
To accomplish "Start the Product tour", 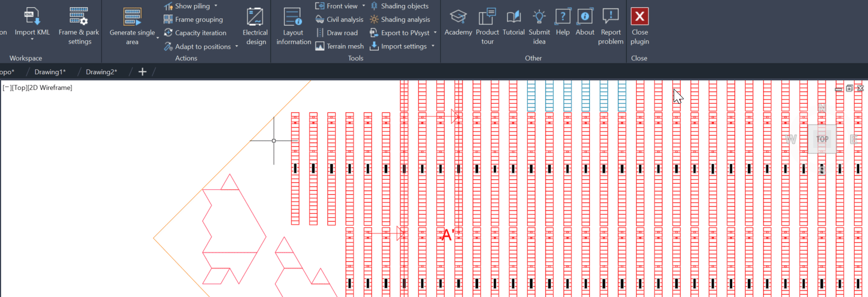I will 487,17.
